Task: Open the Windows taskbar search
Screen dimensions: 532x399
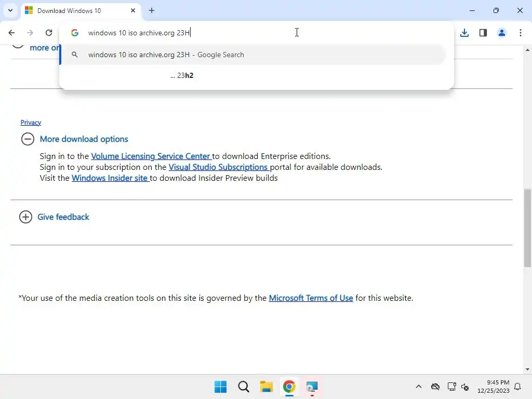Action: point(244,387)
